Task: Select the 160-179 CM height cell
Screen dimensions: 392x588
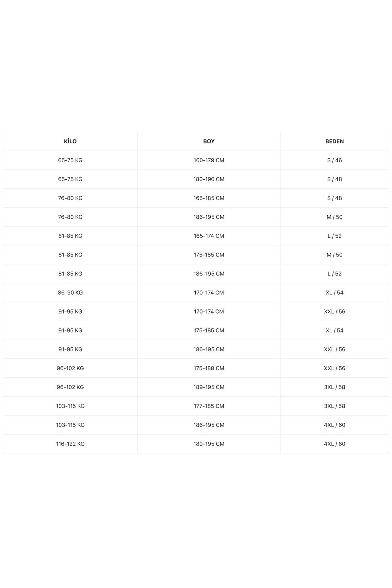Action: click(209, 160)
